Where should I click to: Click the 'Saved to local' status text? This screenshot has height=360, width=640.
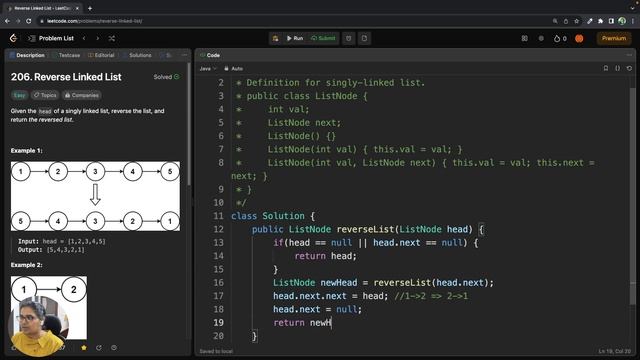point(216,351)
